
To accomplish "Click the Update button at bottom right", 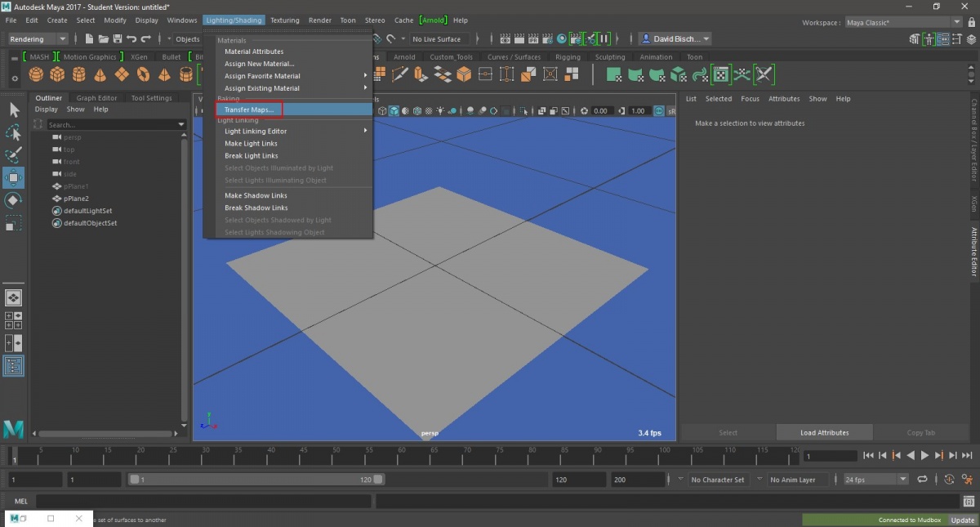I will click(962, 520).
